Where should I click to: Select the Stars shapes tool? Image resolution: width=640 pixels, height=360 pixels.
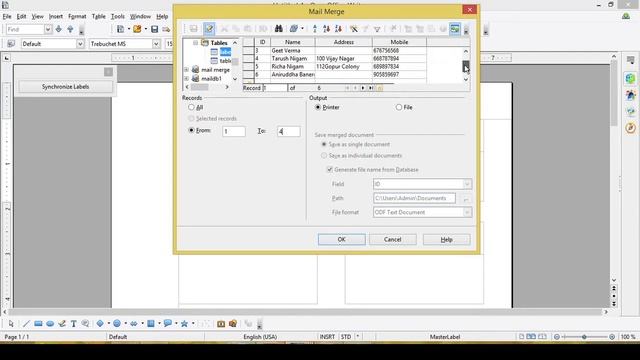pos(184,324)
